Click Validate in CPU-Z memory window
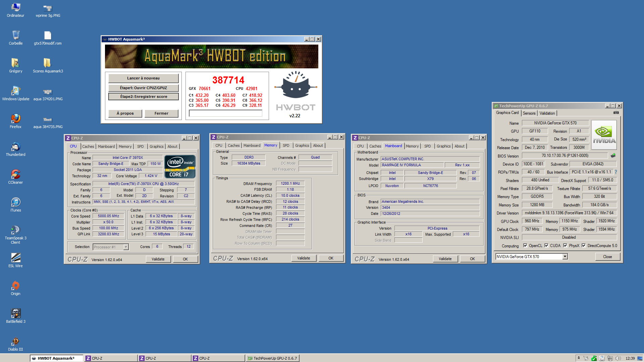 [304, 258]
